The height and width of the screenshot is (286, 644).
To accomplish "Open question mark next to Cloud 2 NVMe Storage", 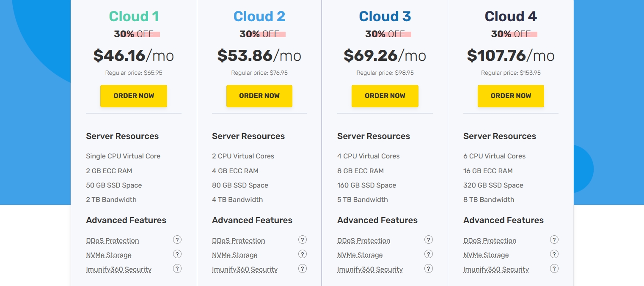I will pyautogui.click(x=303, y=254).
